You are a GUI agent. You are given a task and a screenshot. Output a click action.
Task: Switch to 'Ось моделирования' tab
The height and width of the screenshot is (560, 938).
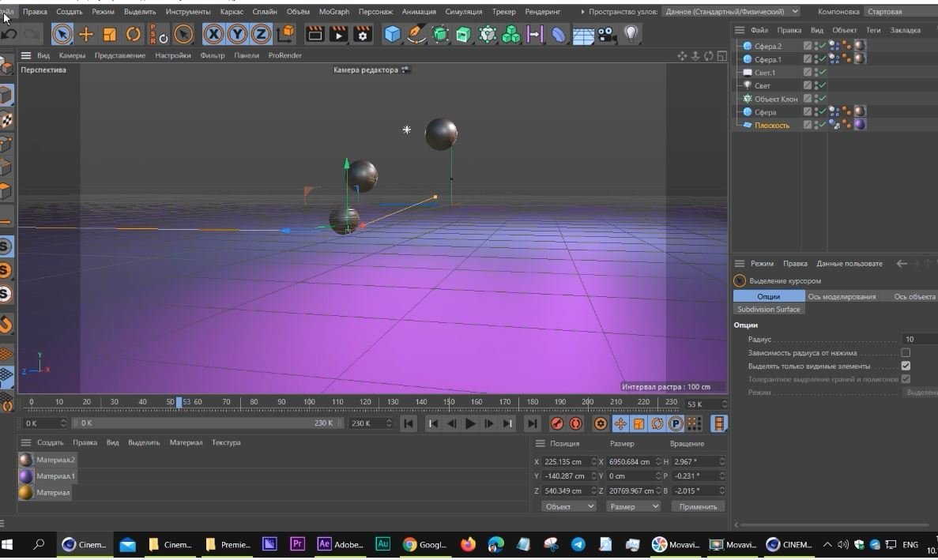pos(841,296)
